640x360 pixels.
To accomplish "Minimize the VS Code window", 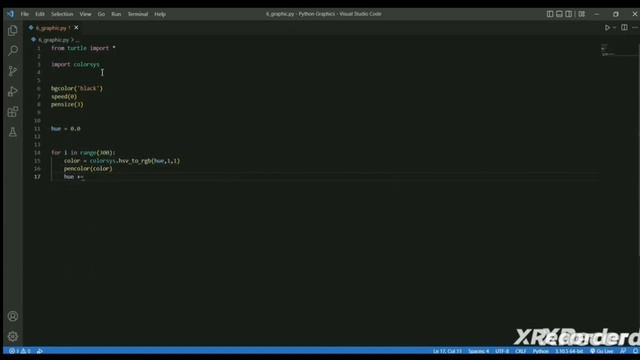I will 597,14.
